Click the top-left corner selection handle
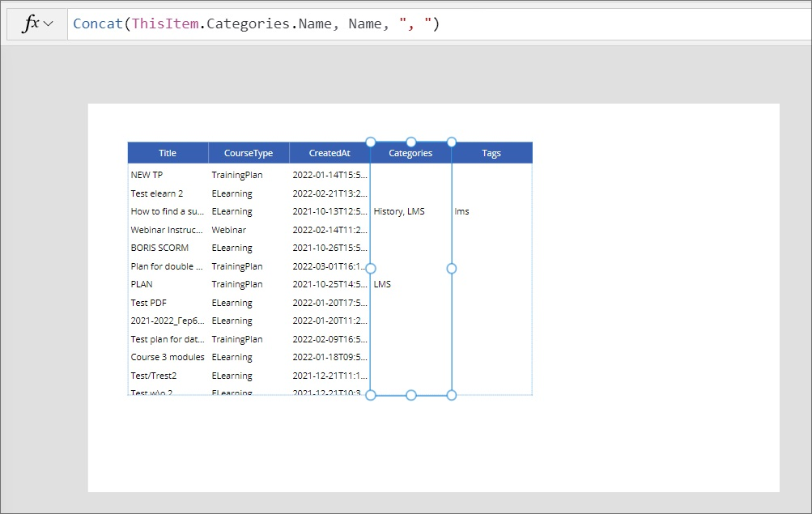Viewport: 812px width, 514px height. 371,142
